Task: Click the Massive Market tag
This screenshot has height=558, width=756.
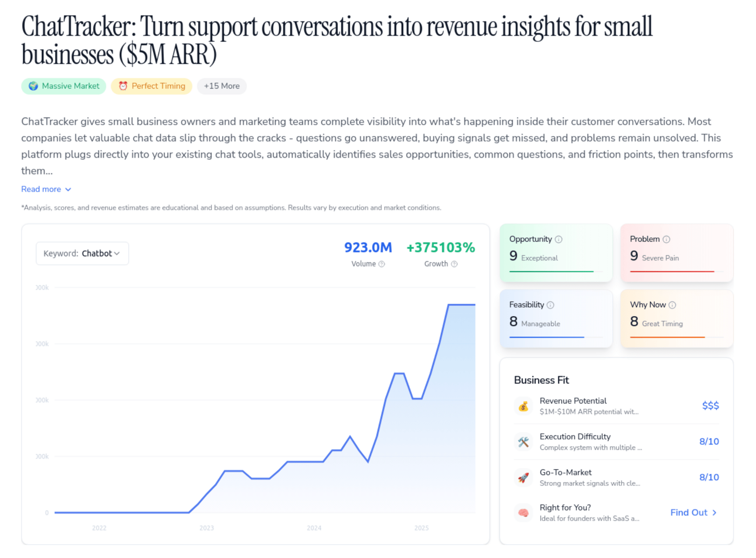Action: (x=64, y=86)
